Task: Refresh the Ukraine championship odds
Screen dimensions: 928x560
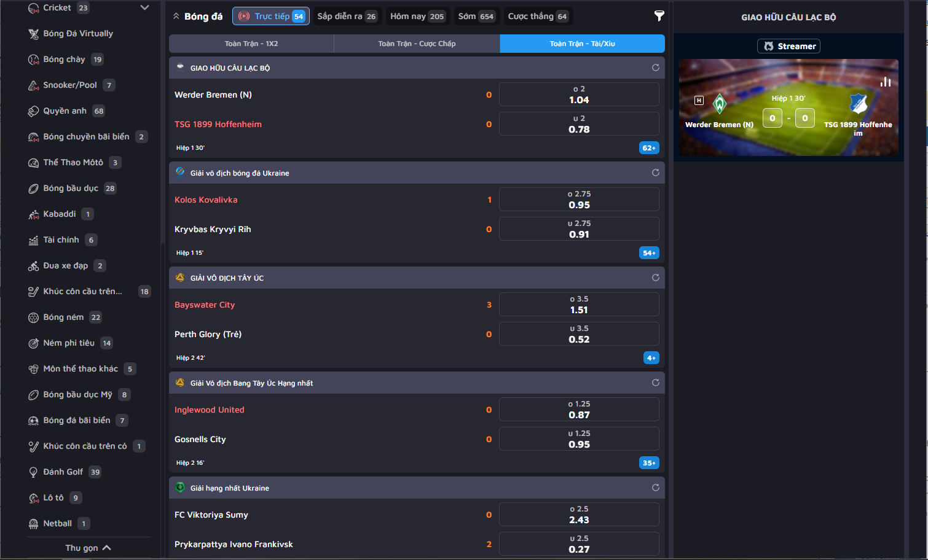Action: 655,173
